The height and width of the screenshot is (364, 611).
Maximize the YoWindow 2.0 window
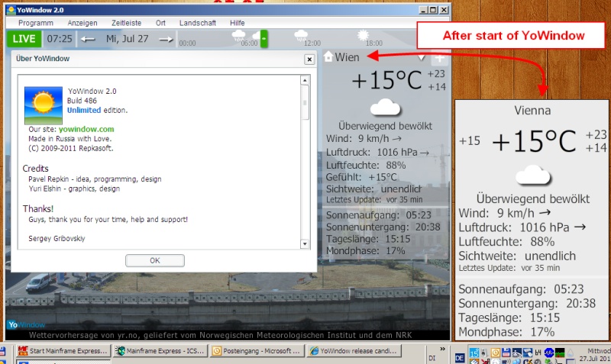pos(434,10)
